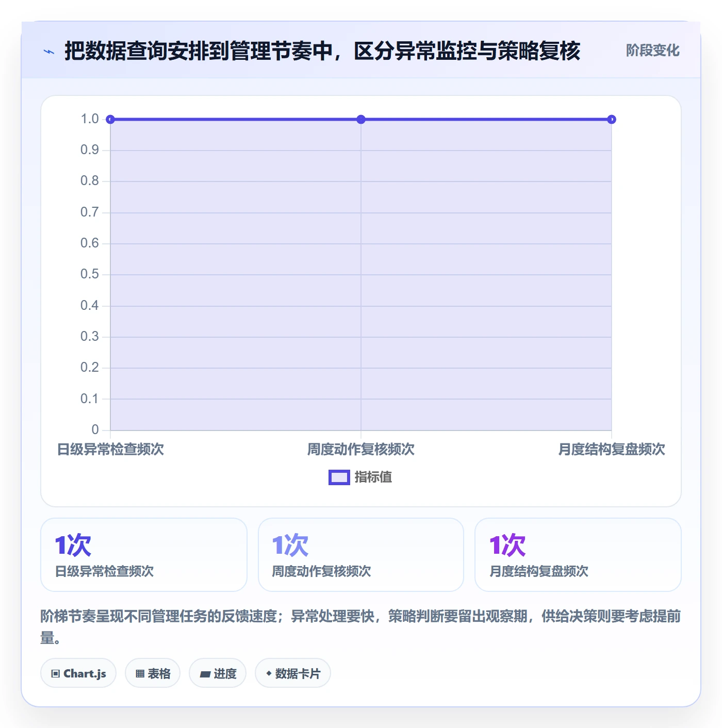Viewport: 722px width, 728px height.
Task: Click the Chart.js tag chip
Action: 78,673
